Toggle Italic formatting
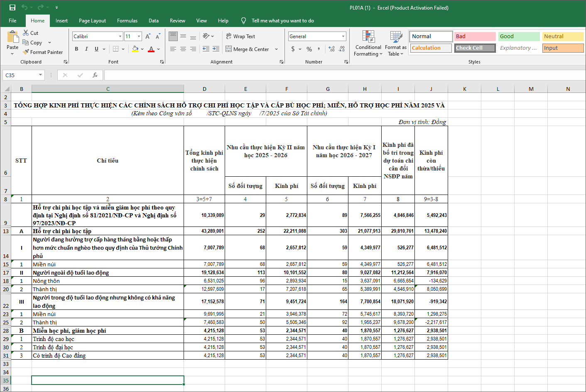Viewport: 586px width, 392px height. (x=86, y=49)
